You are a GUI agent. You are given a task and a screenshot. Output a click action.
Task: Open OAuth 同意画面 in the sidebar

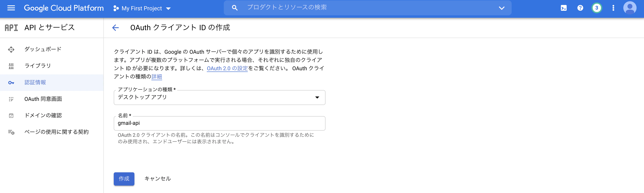click(52, 99)
